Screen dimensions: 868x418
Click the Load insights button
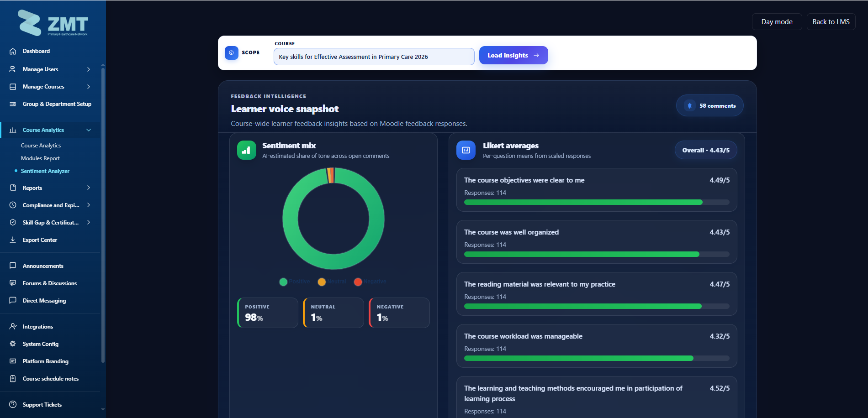(513, 55)
